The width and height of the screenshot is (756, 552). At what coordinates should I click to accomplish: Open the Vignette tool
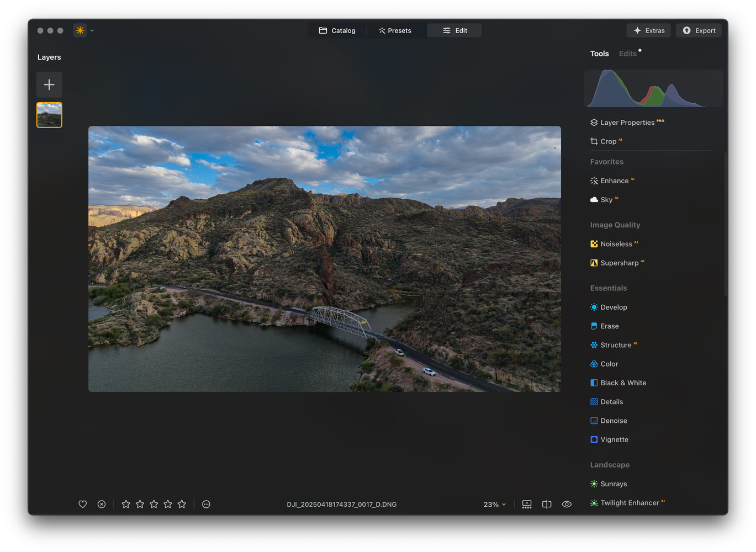(x=614, y=440)
